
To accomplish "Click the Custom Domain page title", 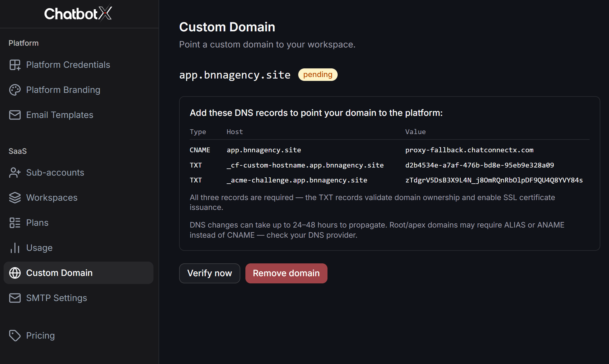I will coord(227,27).
